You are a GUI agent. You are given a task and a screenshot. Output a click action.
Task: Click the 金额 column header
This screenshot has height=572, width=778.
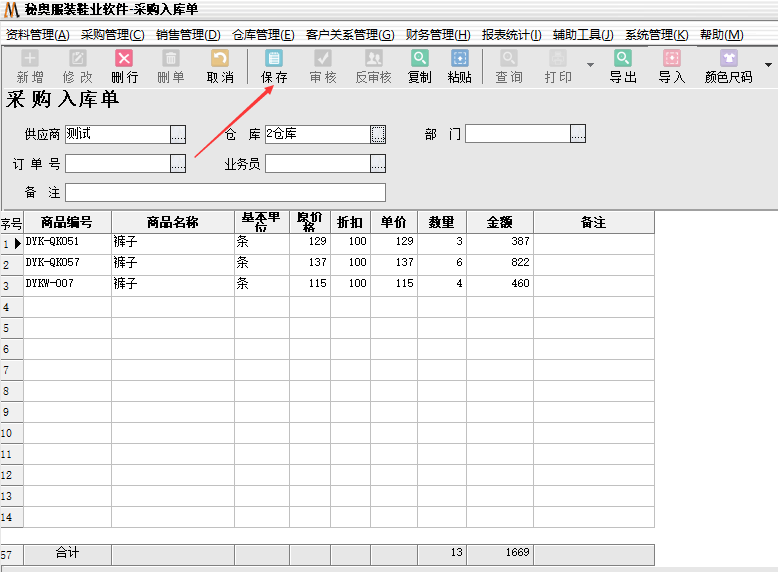(499, 222)
